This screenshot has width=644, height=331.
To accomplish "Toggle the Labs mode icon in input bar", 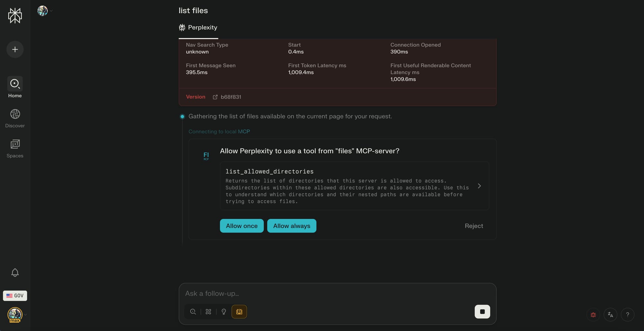I will tap(224, 312).
